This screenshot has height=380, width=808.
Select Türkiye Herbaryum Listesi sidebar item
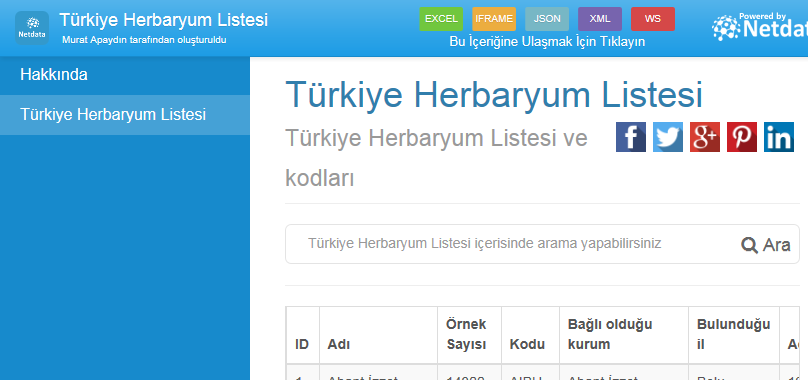pyautogui.click(x=125, y=115)
